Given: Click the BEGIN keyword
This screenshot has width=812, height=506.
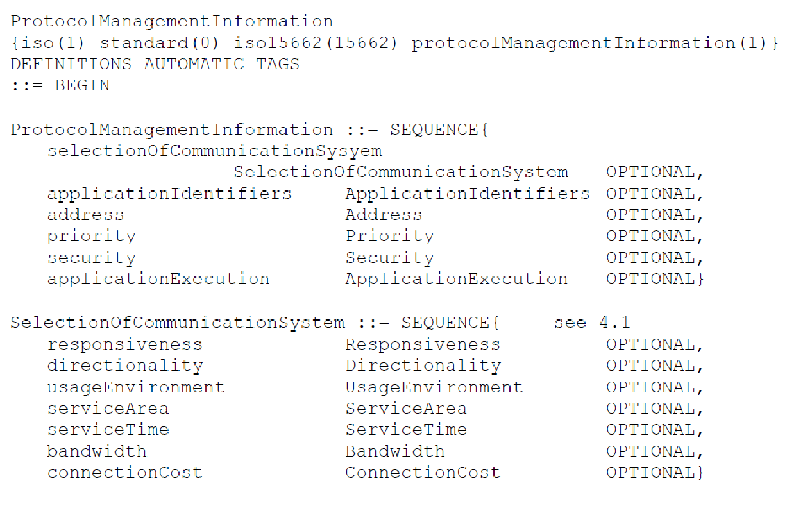Looking at the screenshot, I should pos(82,85).
